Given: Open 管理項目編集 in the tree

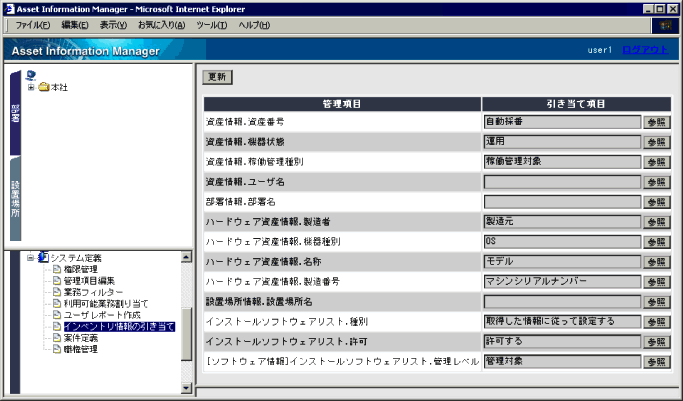Looking at the screenshot, I should 89,281.
